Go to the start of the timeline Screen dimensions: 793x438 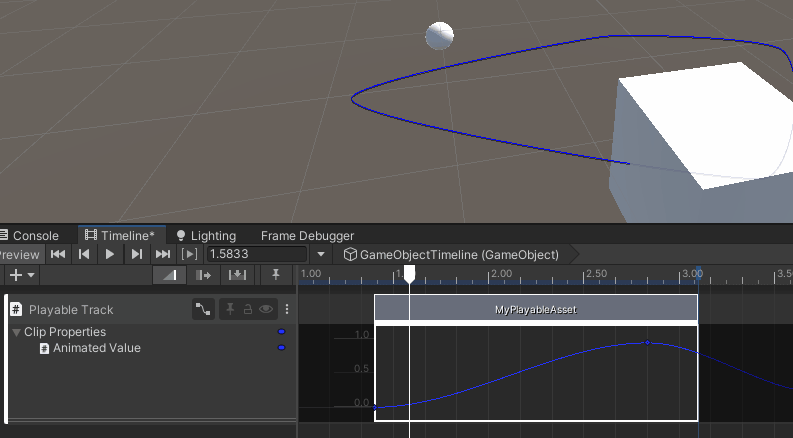pyautogui.click(x=58, y=255)
